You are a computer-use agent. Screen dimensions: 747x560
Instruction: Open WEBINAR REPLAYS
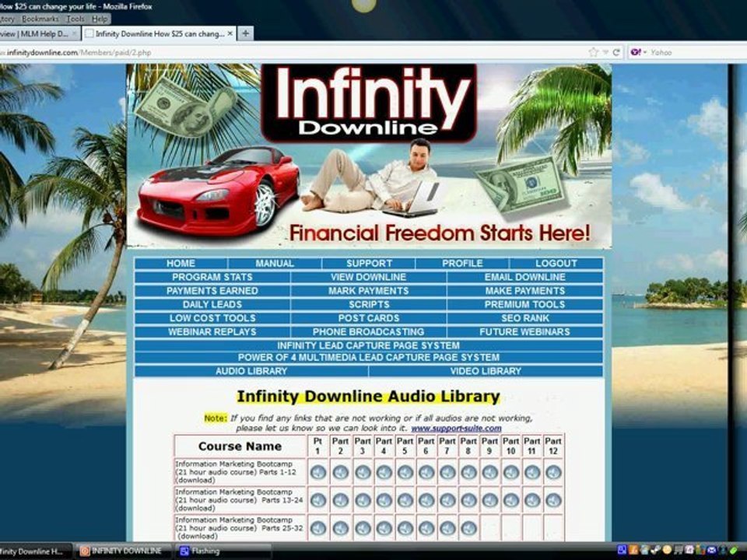pyautogui.click(x=212, y=332)
